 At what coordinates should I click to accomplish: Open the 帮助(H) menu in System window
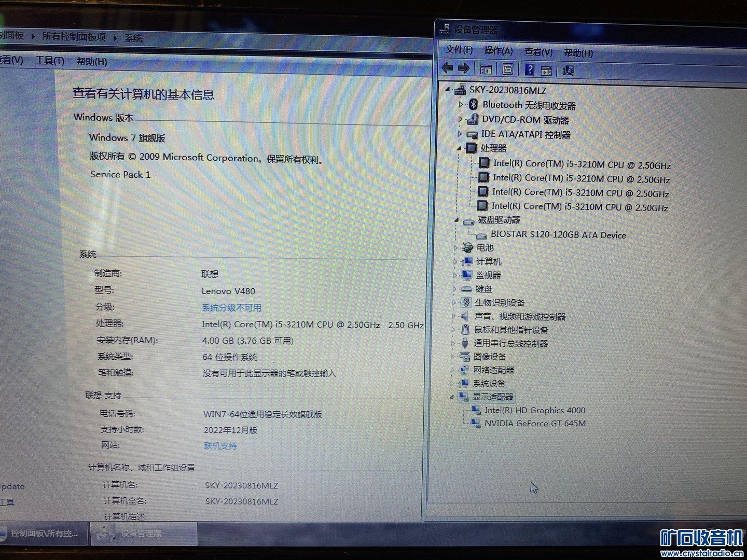pos(92,62)
